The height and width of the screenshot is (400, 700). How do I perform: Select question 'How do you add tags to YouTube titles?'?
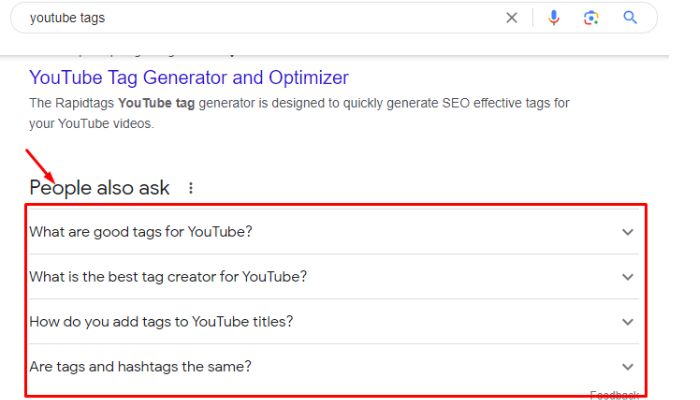[x=161, y=322]
